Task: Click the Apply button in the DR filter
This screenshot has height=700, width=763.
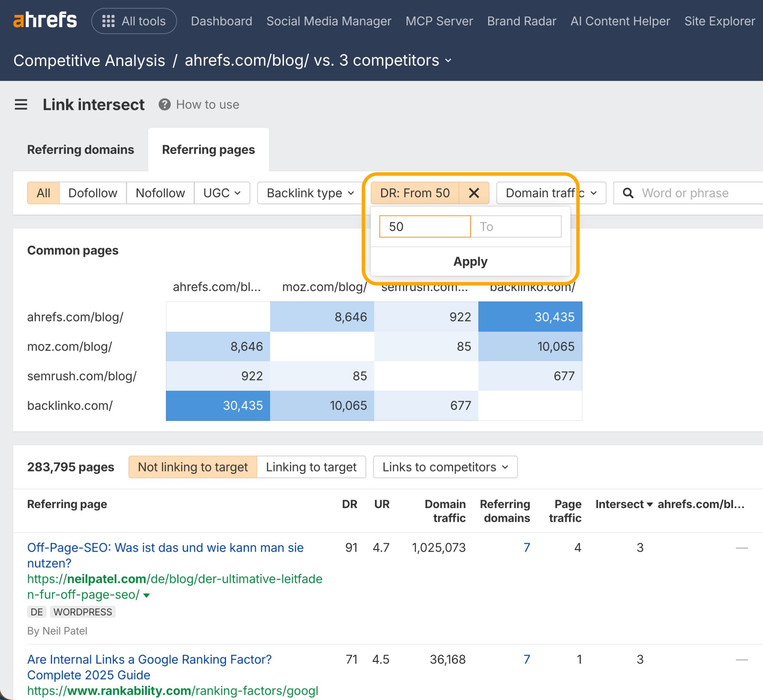Action: point(470,261)
